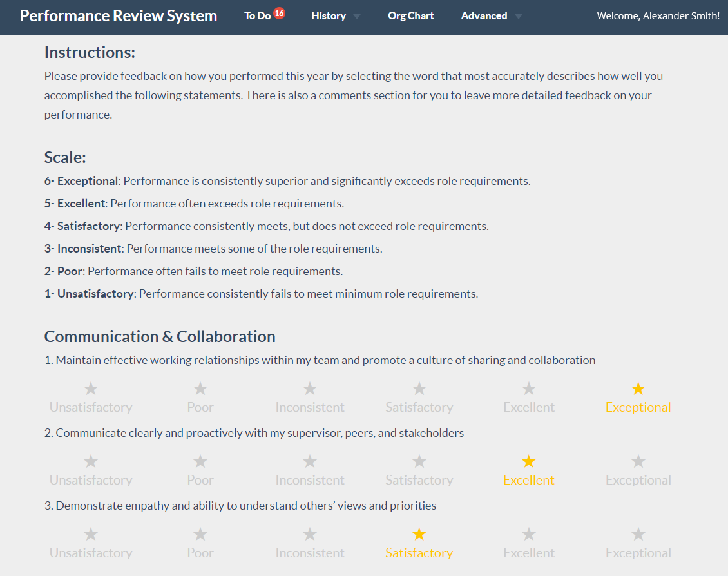Click the Performance Review System home link

pos(118,15)
